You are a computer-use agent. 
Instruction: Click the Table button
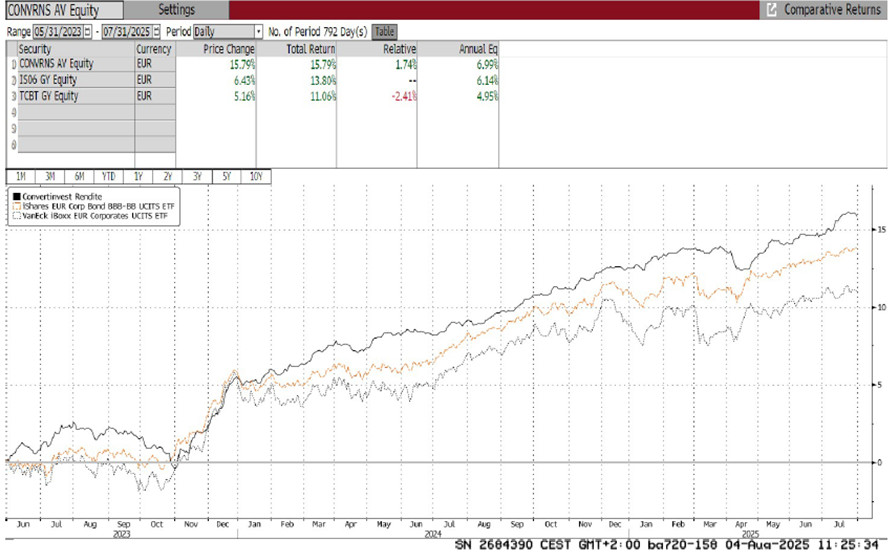pos(384,32)
